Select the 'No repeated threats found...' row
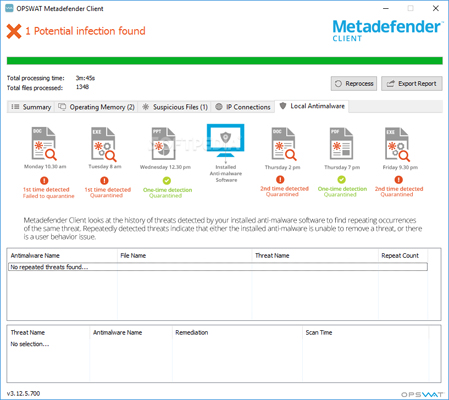The height and width of the screenshot is (400, 449). 218,267
